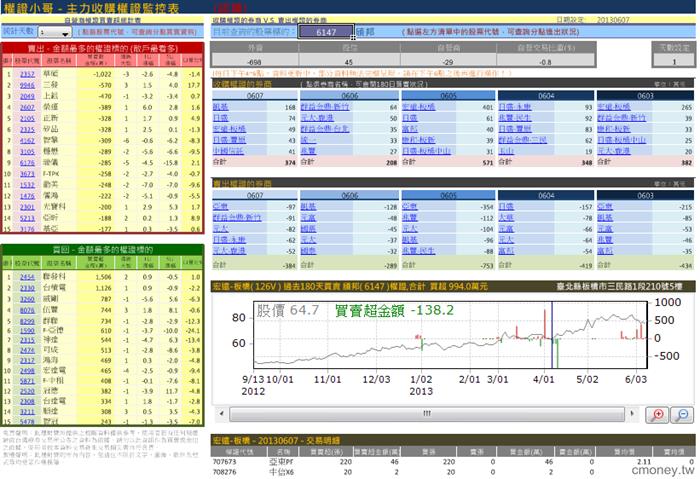Open stock code 8299 link
700x479 pixels.
click(27, 321)
